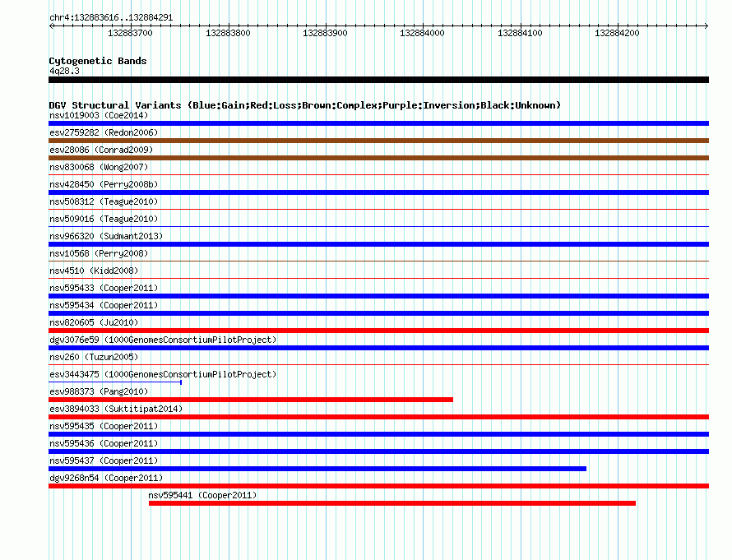Open the esv28086 (Conrad2009) label
Viewport: 732px width, 560px height.
click(x=101, y=150)
